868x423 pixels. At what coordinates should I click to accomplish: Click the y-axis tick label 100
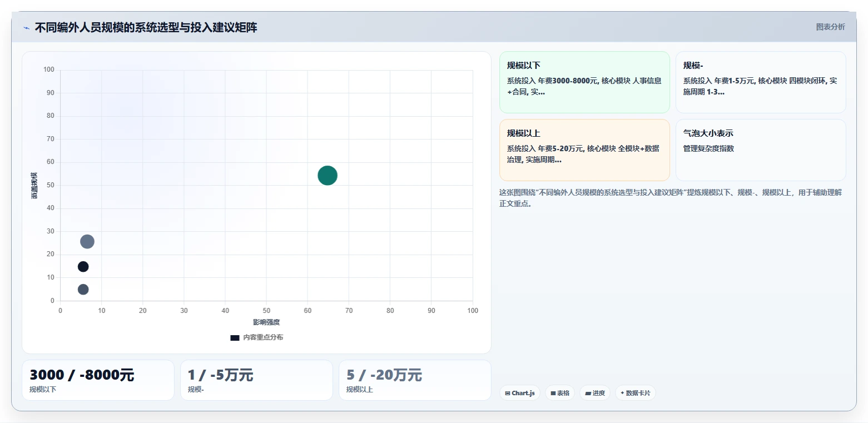[x=49, y=69]
